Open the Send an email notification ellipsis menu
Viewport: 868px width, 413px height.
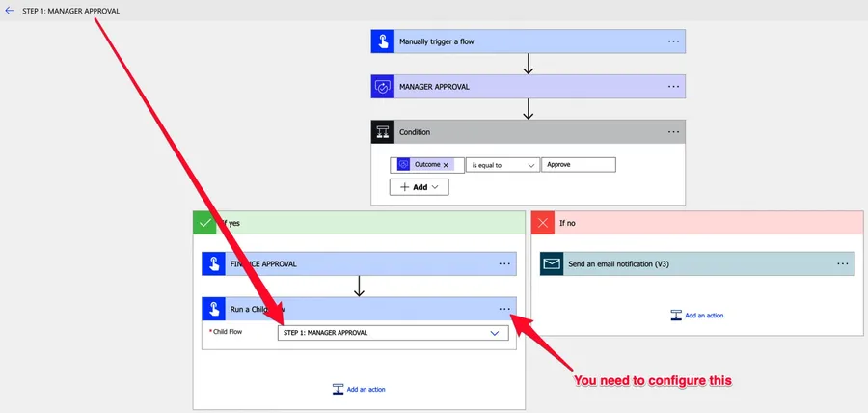click(843, 264)
